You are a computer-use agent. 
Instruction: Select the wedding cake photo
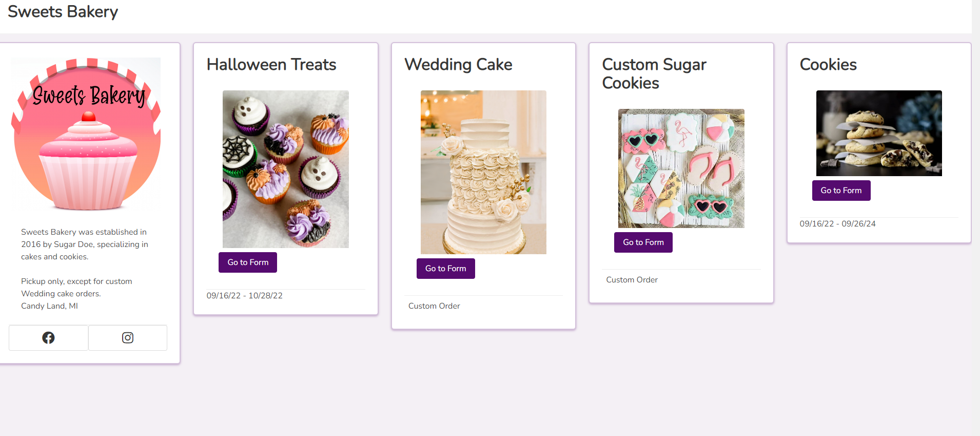483,172
